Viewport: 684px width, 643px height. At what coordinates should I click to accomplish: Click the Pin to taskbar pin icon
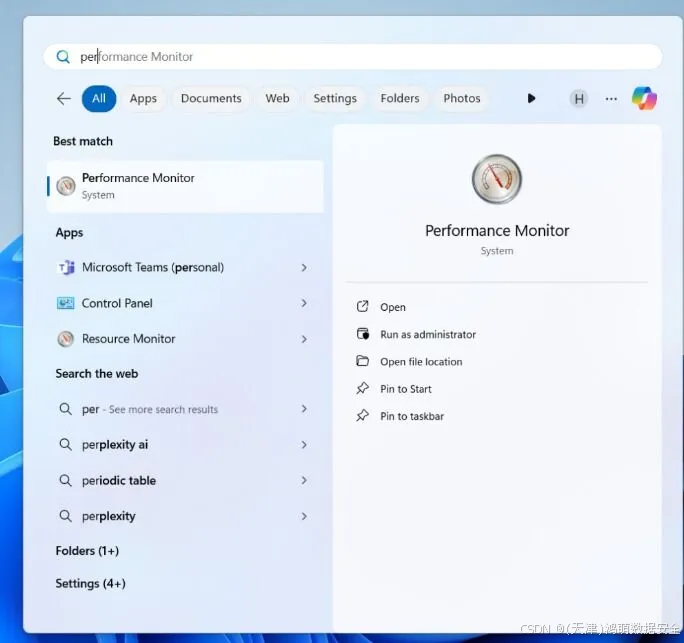point(363,416)
